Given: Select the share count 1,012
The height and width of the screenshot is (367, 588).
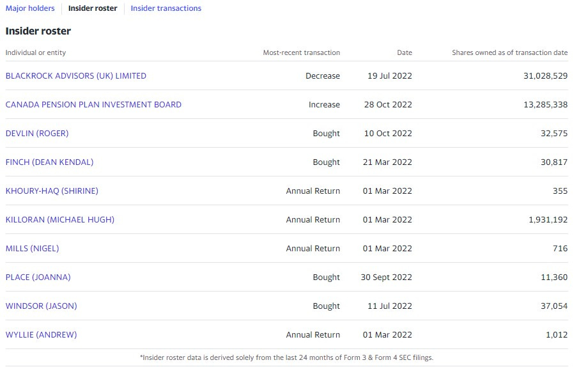Looking at the screenshot, I should (557, 335).
